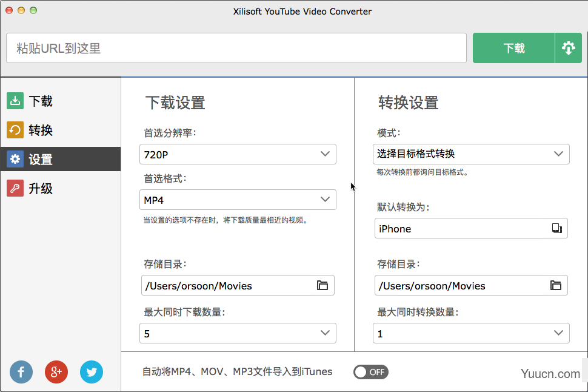Browse download storage directory with folder icon
Screen dimensions: 588x392
322,285
